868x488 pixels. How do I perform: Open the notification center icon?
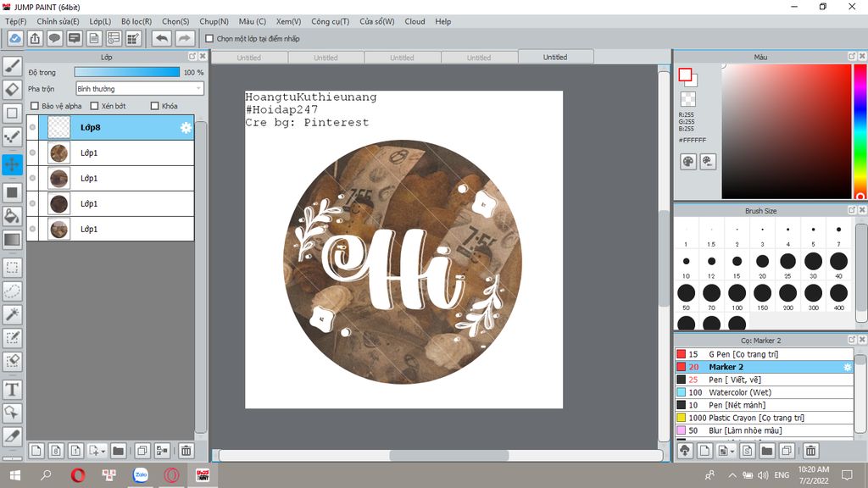pos(847,475)
